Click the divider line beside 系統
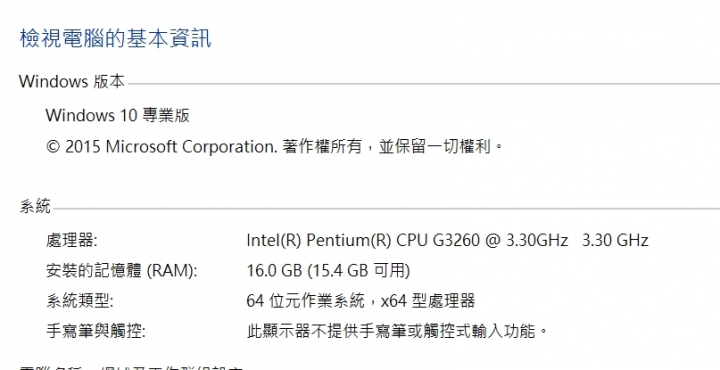The width and height of the screenshot is (720, 370). pyautogui.click(x=387, y=208)
